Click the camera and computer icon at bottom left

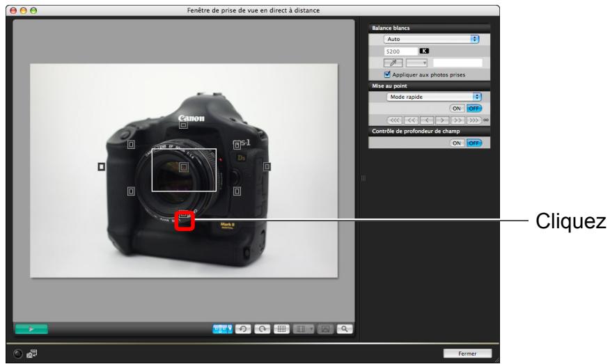tap(31, 354)
